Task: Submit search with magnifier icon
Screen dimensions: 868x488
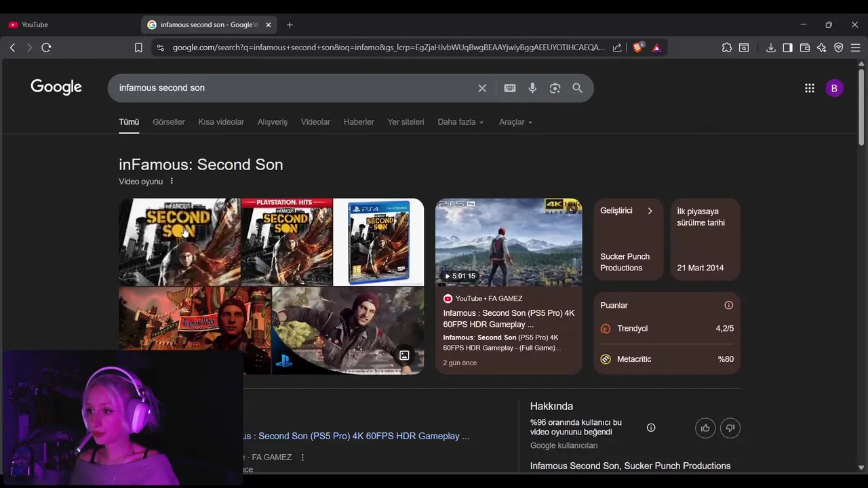Action: (x=577, y=88)
